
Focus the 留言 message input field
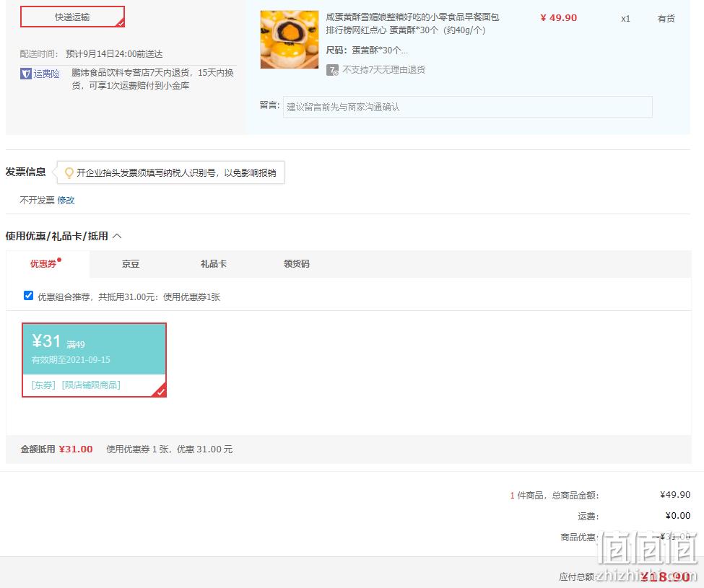(x=467, y=107)
